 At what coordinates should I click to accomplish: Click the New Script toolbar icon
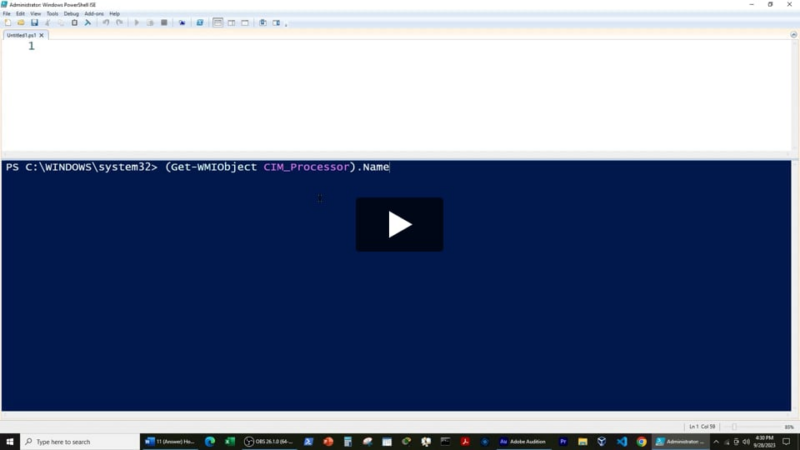(x=8, y=22)
